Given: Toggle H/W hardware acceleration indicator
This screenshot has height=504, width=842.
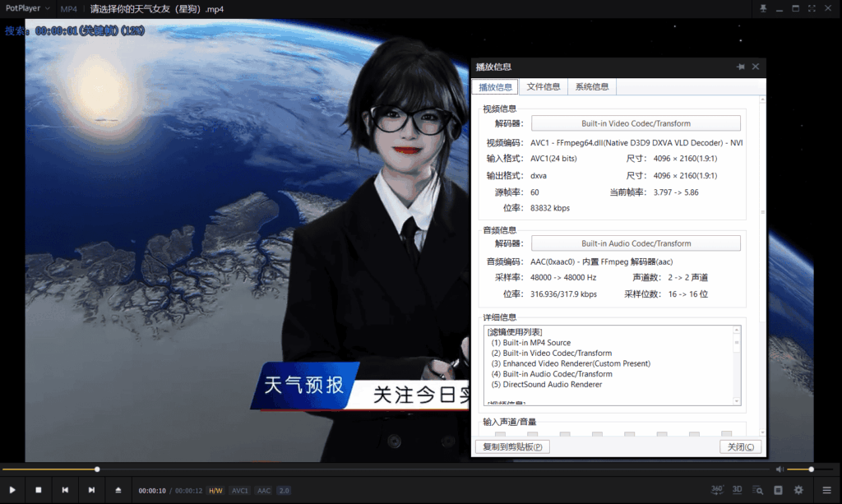Looking at the screenshot, I should (x=215, y=491).
